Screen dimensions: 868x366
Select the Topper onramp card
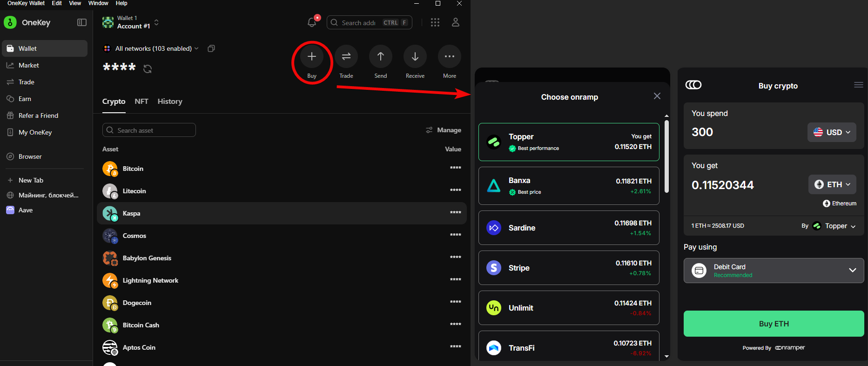pos(569,142)
